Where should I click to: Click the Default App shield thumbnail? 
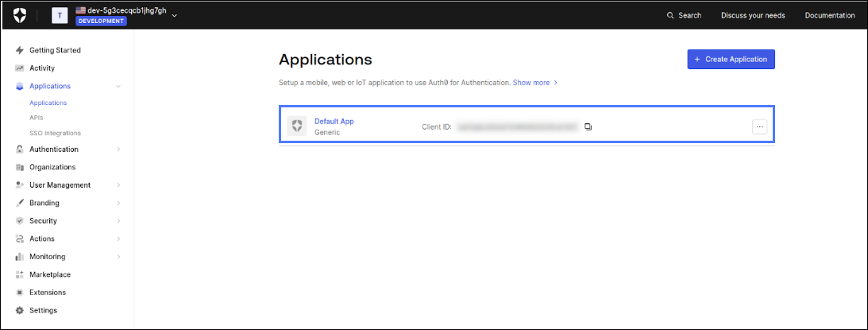pos(297,126)
